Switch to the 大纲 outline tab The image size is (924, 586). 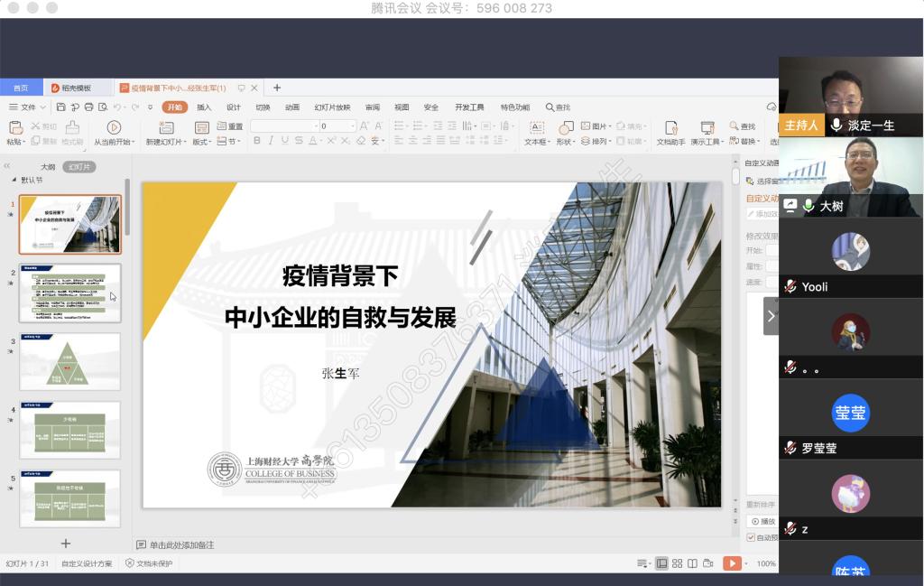[x=48, y=167]
